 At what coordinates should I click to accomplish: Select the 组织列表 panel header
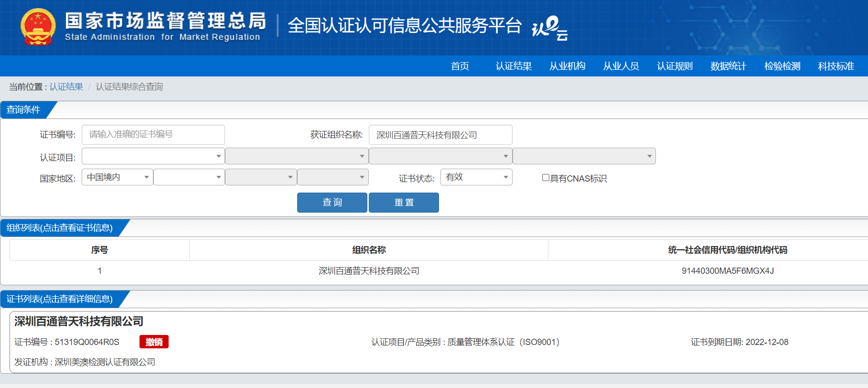[60, 228]
